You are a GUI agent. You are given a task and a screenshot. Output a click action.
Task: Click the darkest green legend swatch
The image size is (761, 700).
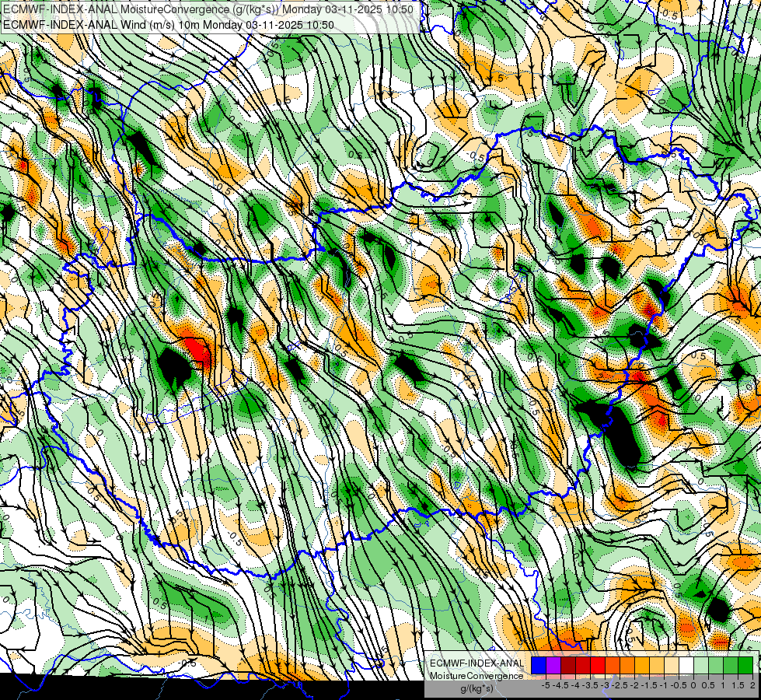[745, 665]
